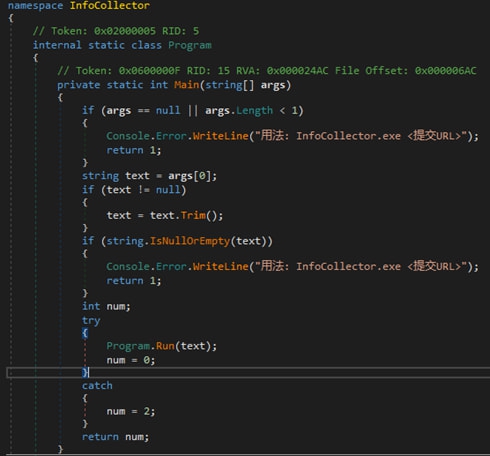Click the 'Length' property after args

pos(254,110)
